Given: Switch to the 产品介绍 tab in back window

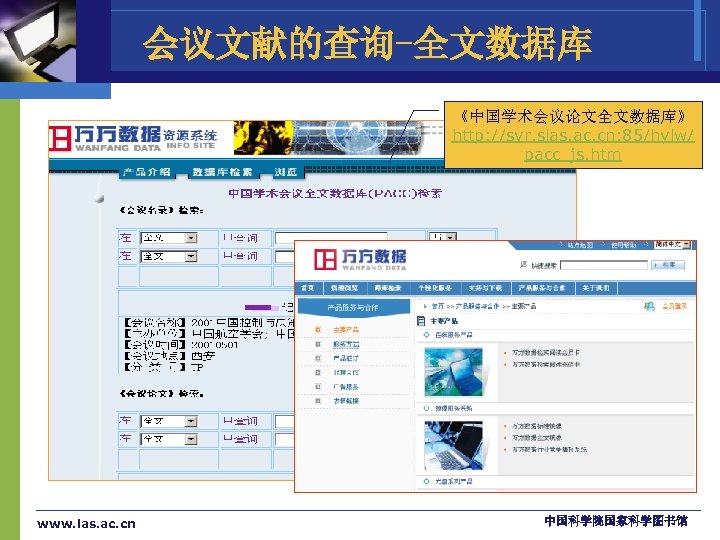Looking at the screenshot, I should coord(147,172).
